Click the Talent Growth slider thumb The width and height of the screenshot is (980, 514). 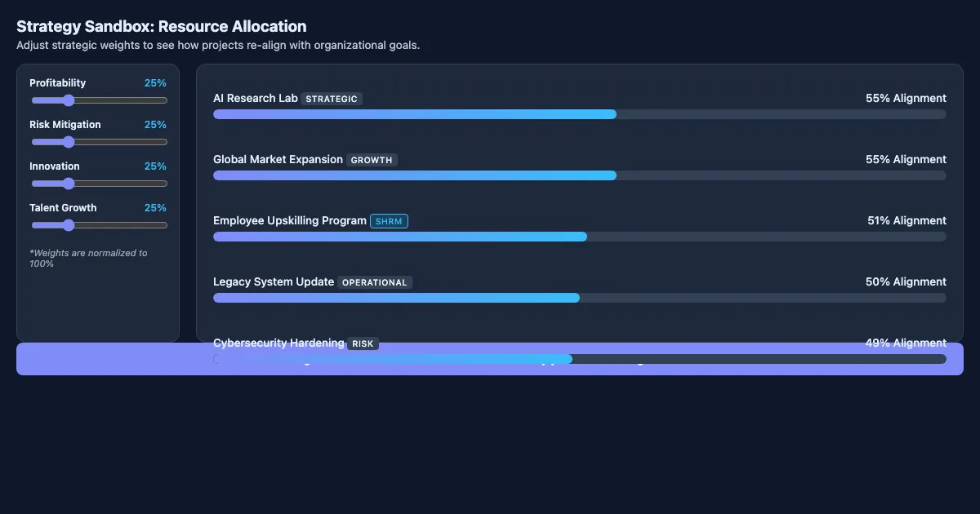pos(69,225)
